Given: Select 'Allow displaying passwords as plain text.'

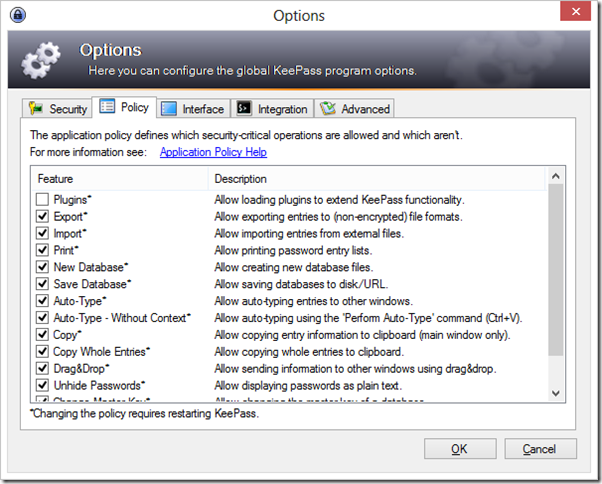Looking at the screenshot, I should [x=308, y=386].
